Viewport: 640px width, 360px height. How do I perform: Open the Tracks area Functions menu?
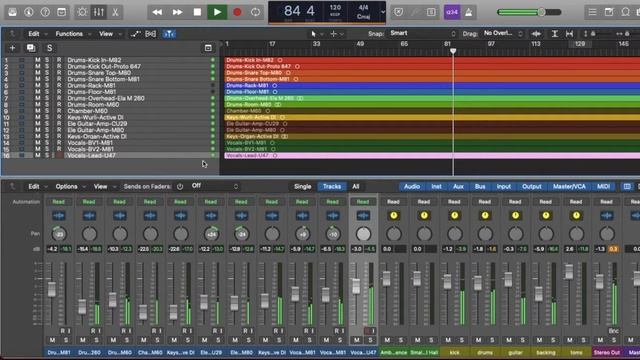69,34
